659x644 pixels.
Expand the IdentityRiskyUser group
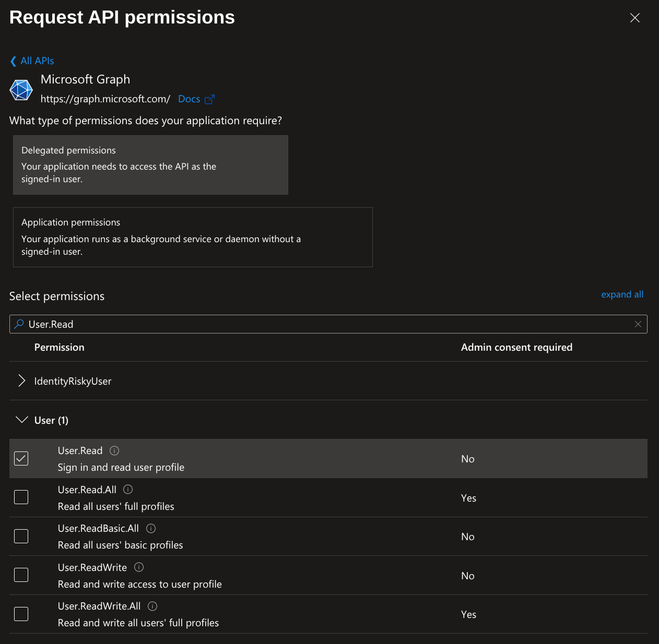pos(21,381)
